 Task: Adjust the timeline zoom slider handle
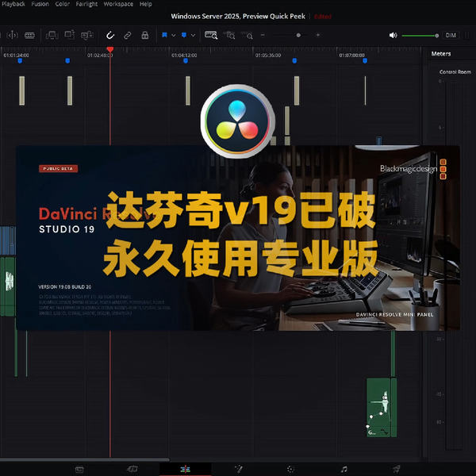click(x=298, y=35)
